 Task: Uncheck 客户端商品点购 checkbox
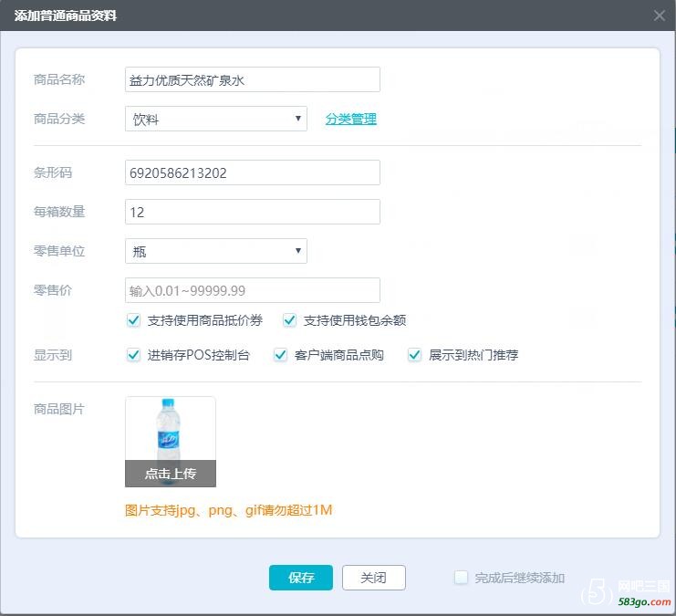click(x=280, y=355)
